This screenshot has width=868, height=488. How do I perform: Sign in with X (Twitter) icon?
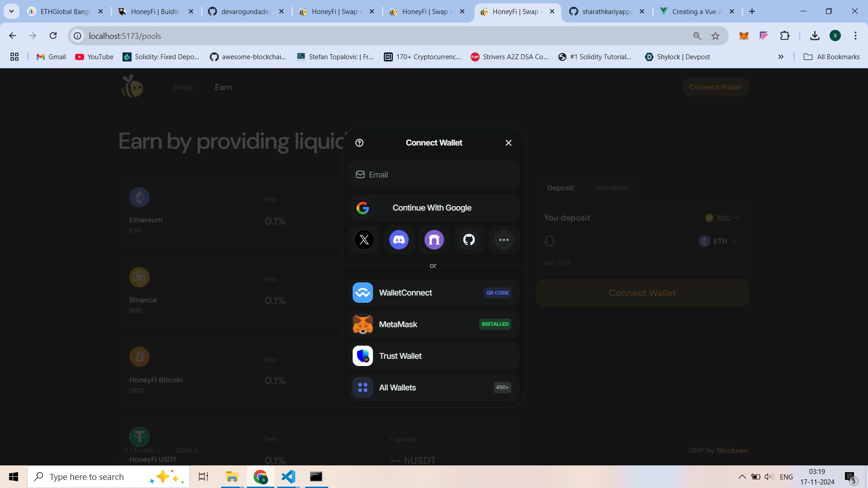364,240
